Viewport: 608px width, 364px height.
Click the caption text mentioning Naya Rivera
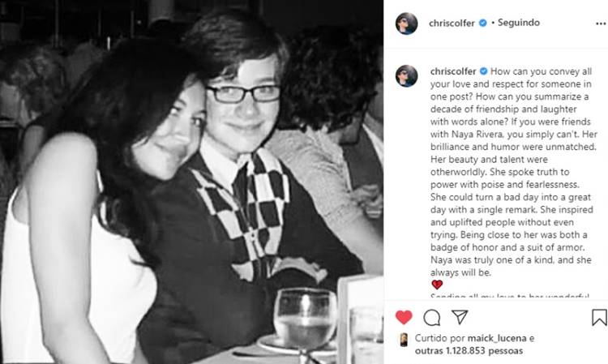[513, 172]
